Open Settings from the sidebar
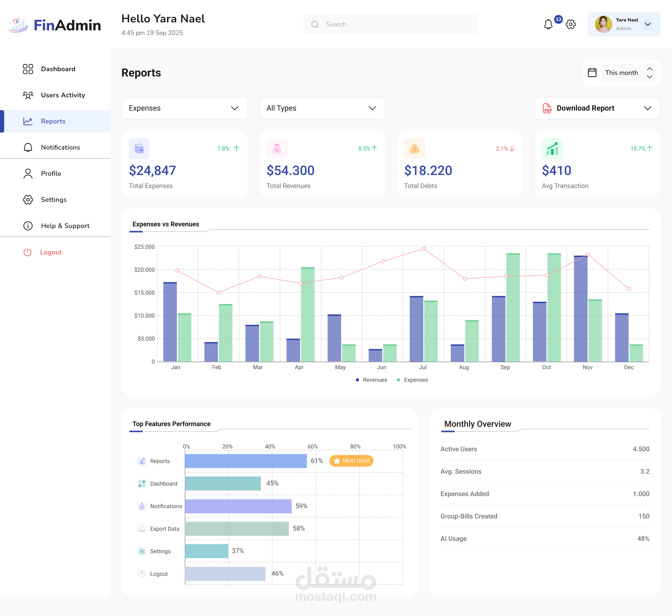Viewport: 672px width, 616px height. pyautogui.click(x=55, y=200)
